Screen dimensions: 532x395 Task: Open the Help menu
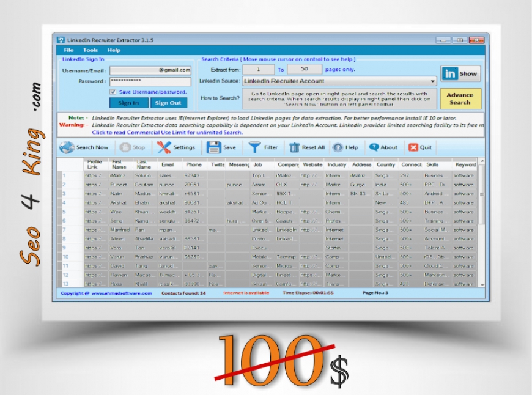114,50
